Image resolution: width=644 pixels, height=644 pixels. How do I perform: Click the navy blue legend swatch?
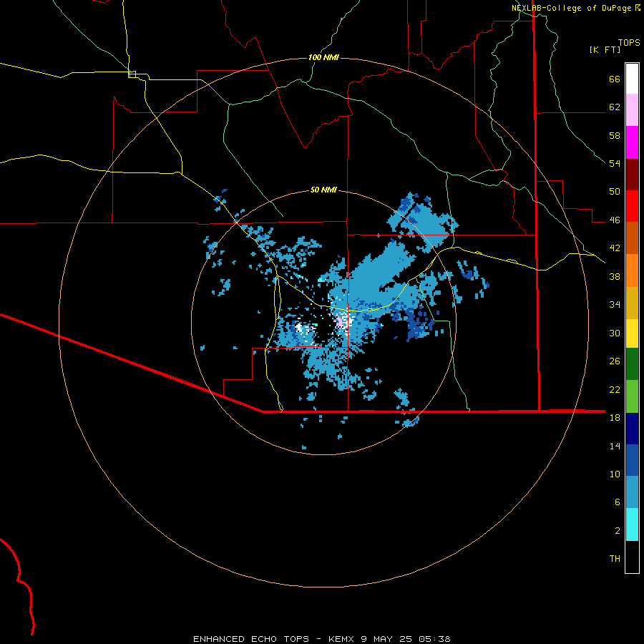click(x=632, y=429)
